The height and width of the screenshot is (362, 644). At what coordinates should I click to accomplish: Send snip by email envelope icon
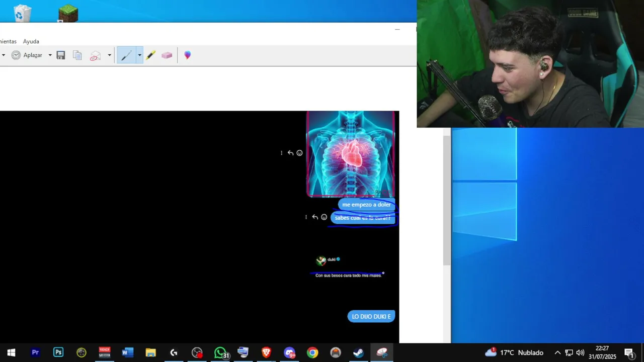(x=95, y=55)
